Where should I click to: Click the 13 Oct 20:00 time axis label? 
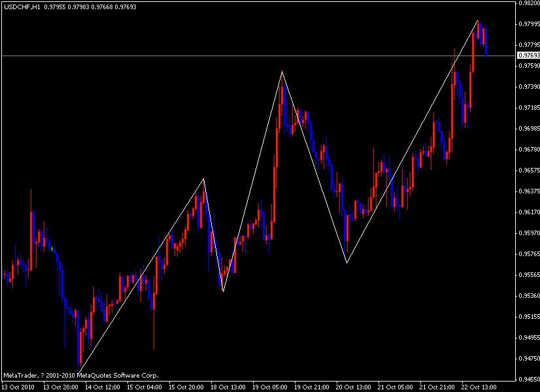point(61,387)
